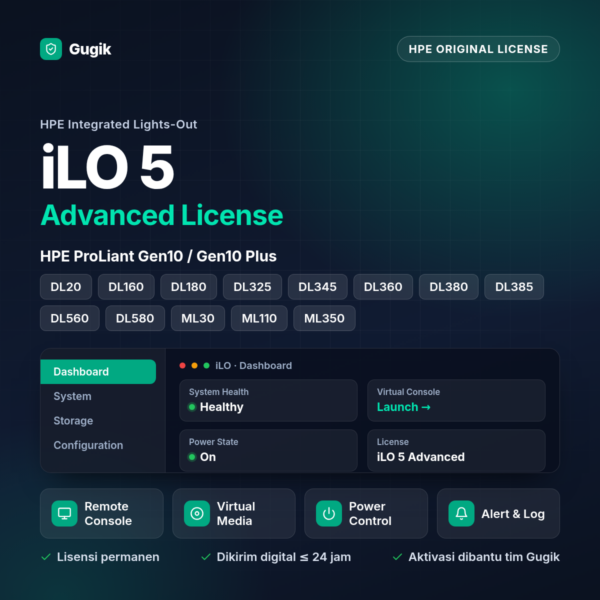Click the Virtual Media disc icon

tap(197, 514)
